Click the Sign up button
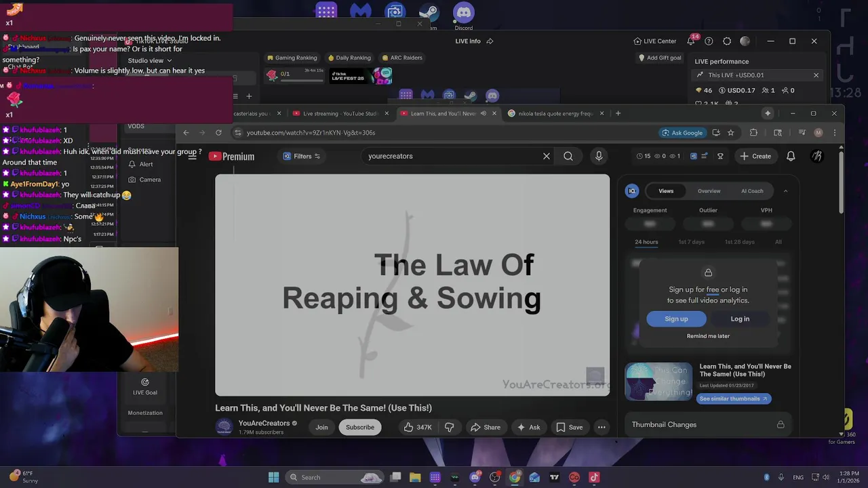 click(x=676, y=319)
